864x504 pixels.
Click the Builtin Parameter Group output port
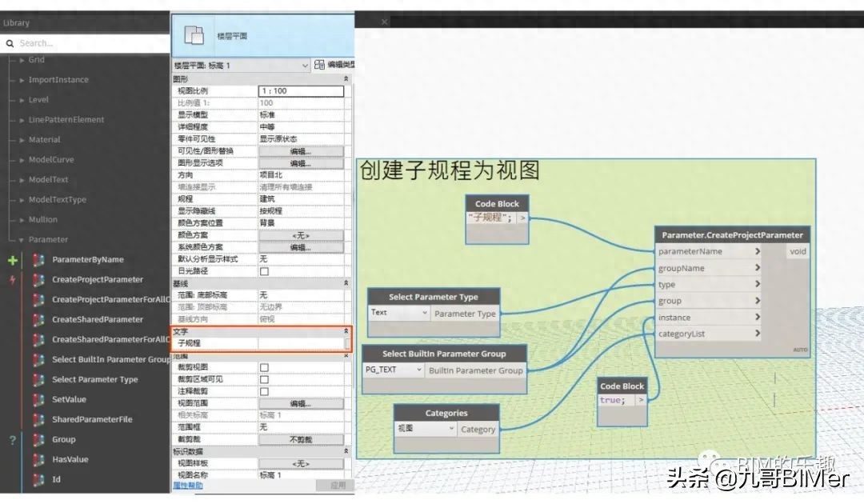(x=475, y=370)
